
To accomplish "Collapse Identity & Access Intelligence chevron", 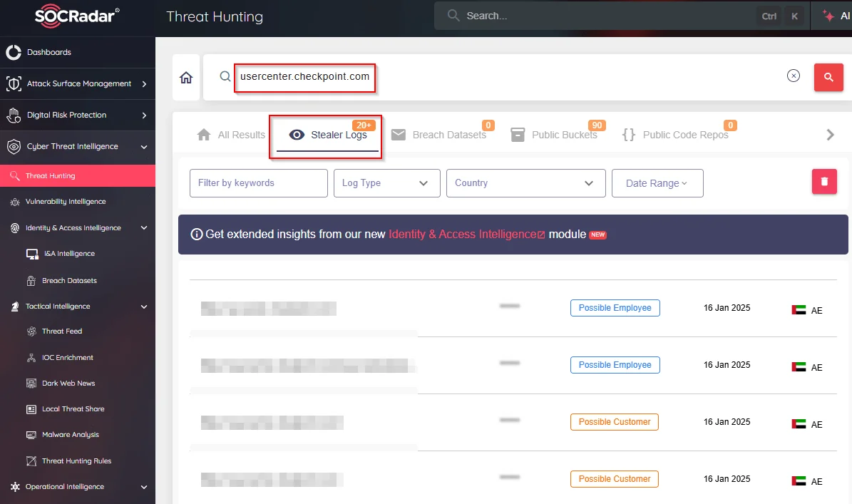I will coord(144,228).
